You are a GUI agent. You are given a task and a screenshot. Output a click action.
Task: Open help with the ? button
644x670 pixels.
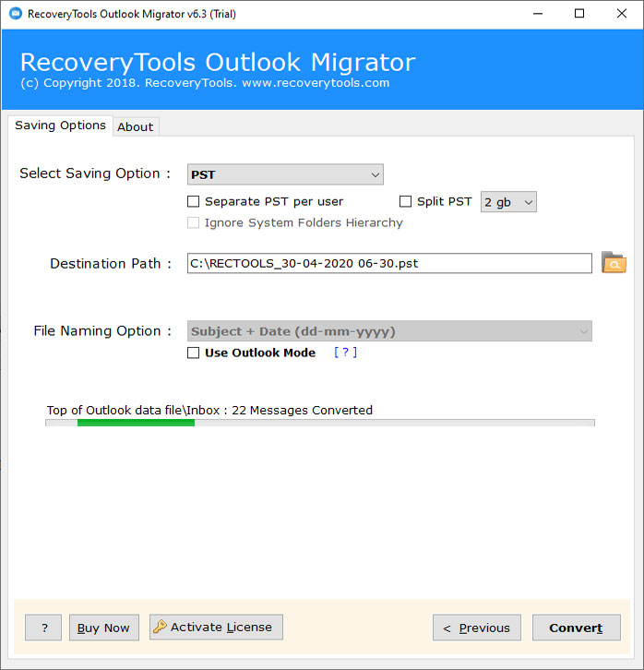point(43,628)
